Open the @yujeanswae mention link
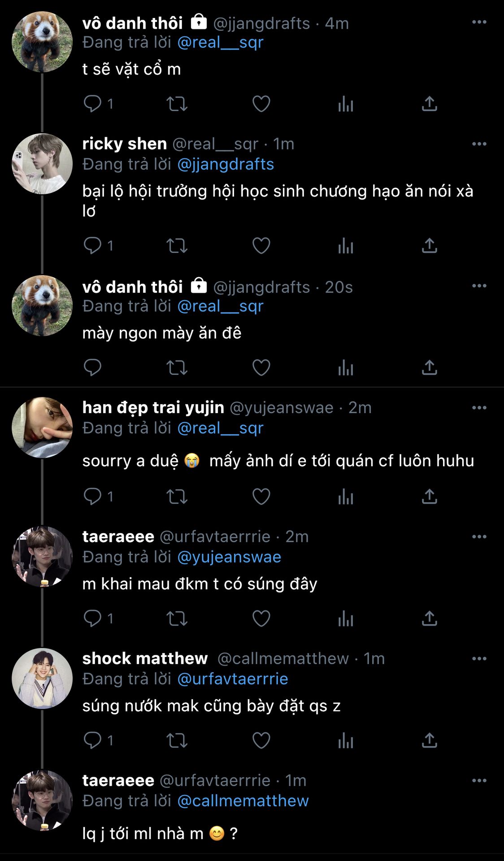 [x=229, y=557]
